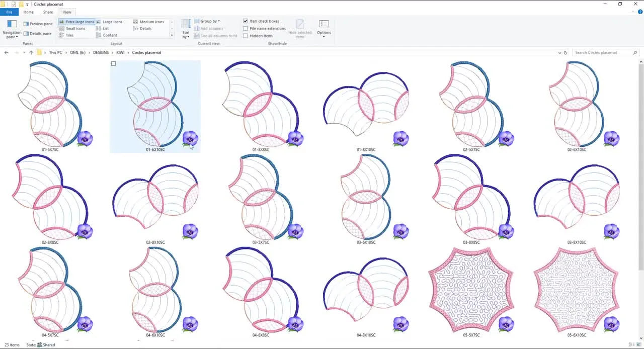Switch layout to Large icons
The image size is (644, 349).
pos(109,22)
